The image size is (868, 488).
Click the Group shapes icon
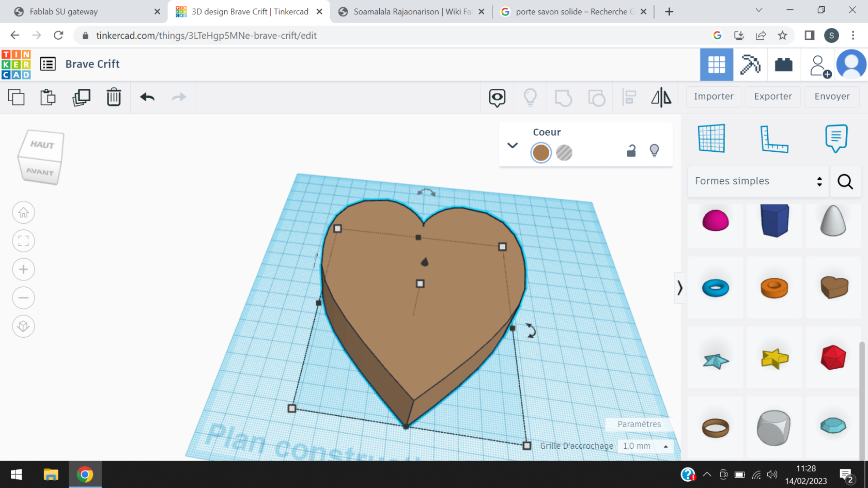tap(563, 97)
